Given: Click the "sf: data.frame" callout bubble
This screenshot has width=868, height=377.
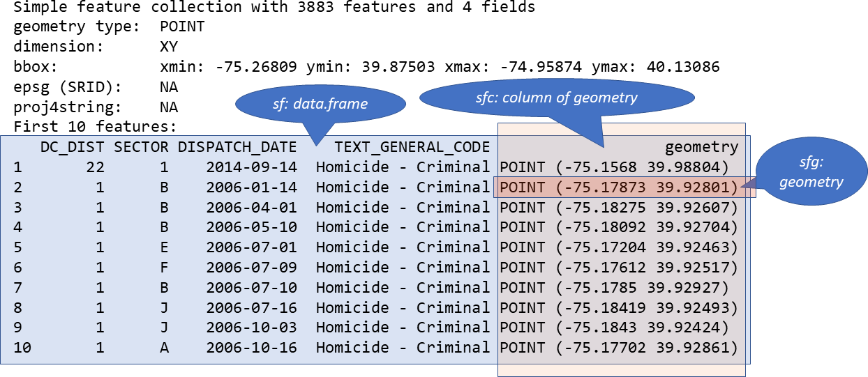Looking at the screenshot, I should (x=320, y=105).
